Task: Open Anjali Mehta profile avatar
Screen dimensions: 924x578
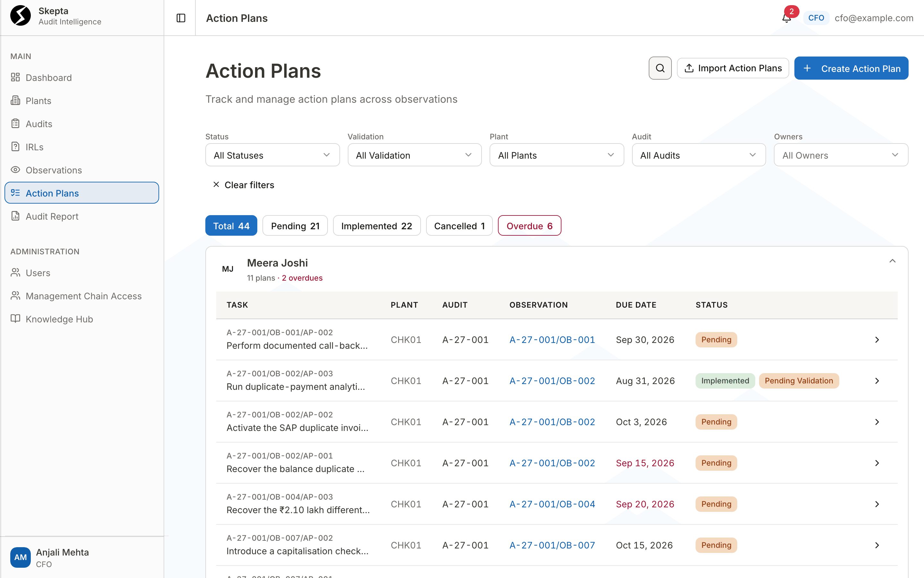Action: pos(21,557)
